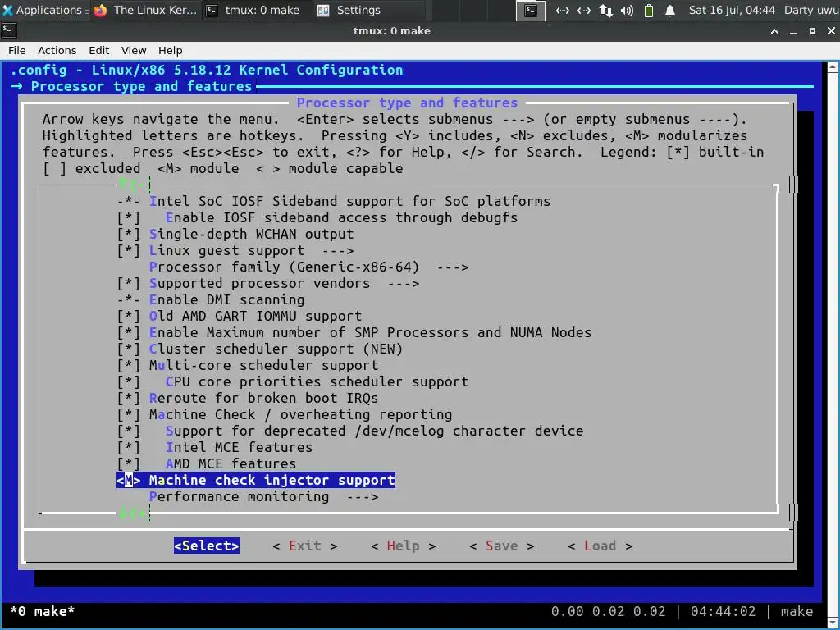Select Intel SoC IOSF Sideband support entry
840x630 pixels.
334,202
